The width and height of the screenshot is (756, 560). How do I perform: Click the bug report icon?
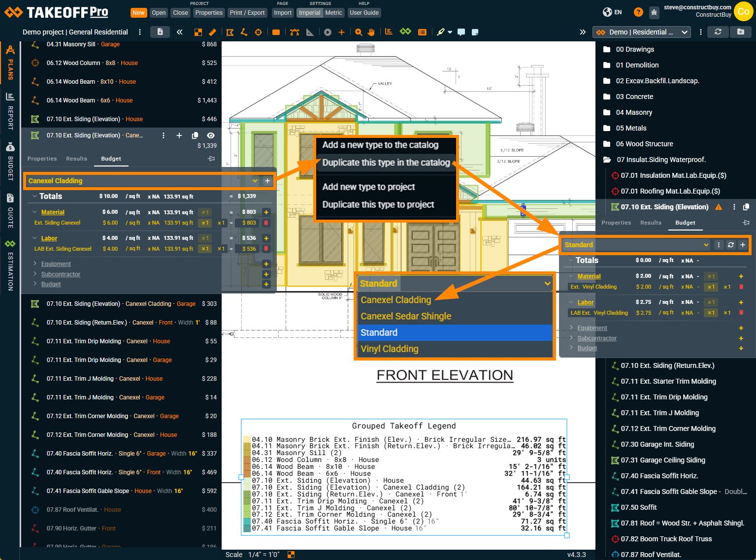654,12
